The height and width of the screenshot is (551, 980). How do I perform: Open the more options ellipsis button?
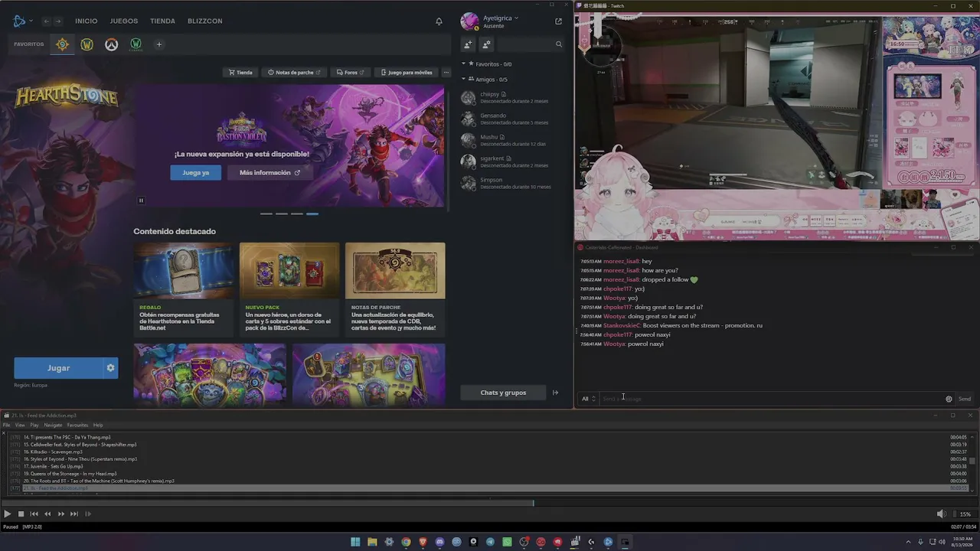pyautogui.click(x=446, y=73)
